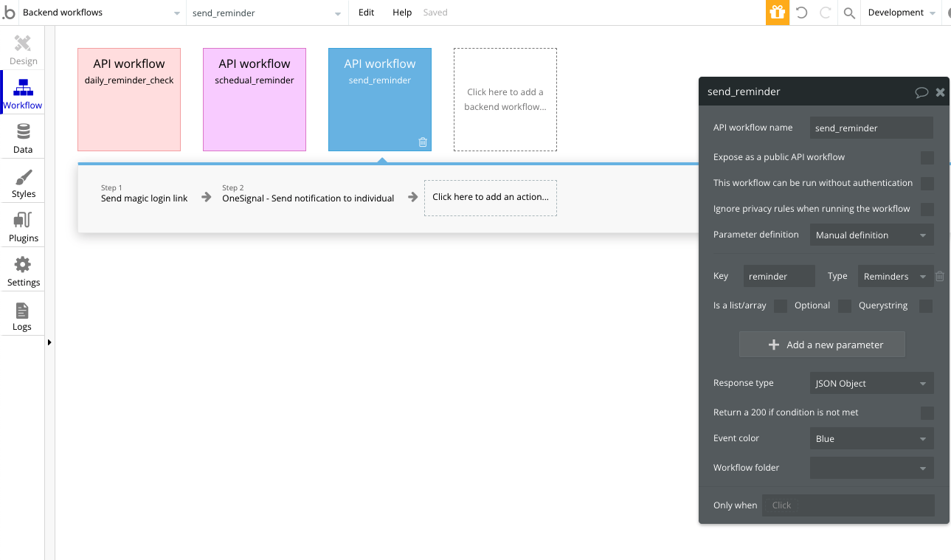Screen dimensions: 951x560
Task: Open Step 2 OneSignal send notification
Action: (x=308, y=194)
